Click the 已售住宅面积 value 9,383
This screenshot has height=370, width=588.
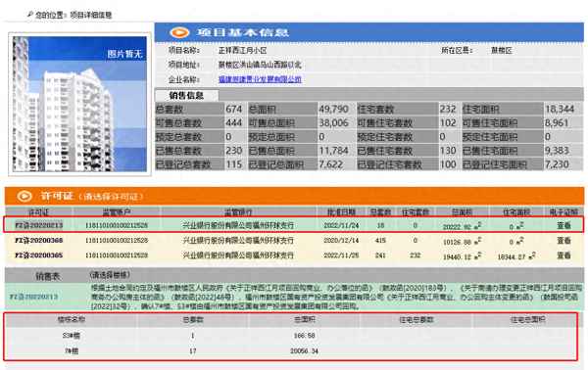click(x=557, y=151)
